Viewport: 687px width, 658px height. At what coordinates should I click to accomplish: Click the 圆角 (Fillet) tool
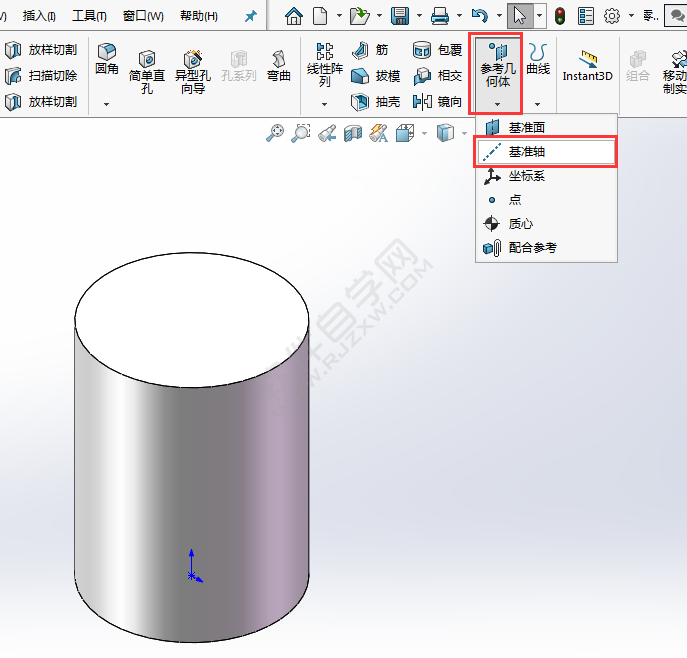107,59
